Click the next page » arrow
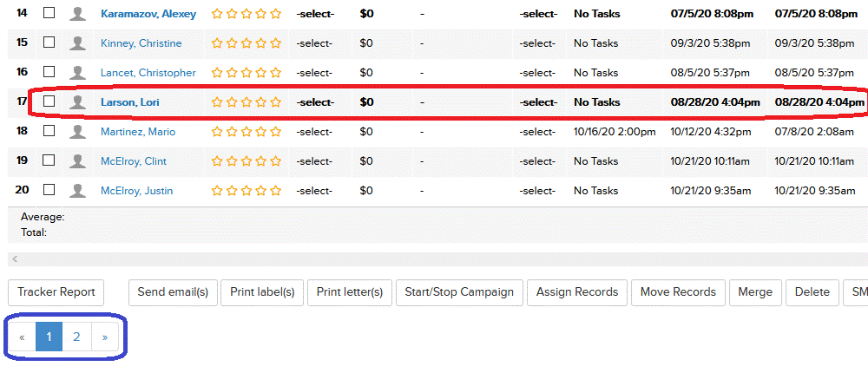 click(105, 337)
